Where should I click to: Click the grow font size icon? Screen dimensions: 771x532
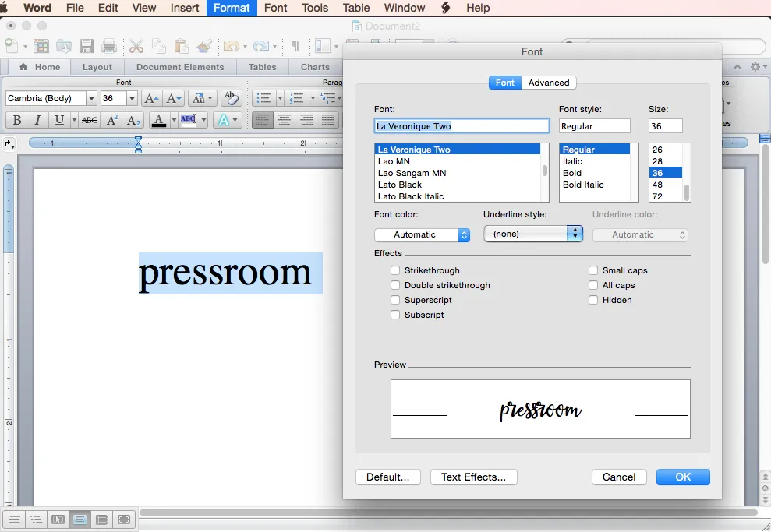coord(152,98)
